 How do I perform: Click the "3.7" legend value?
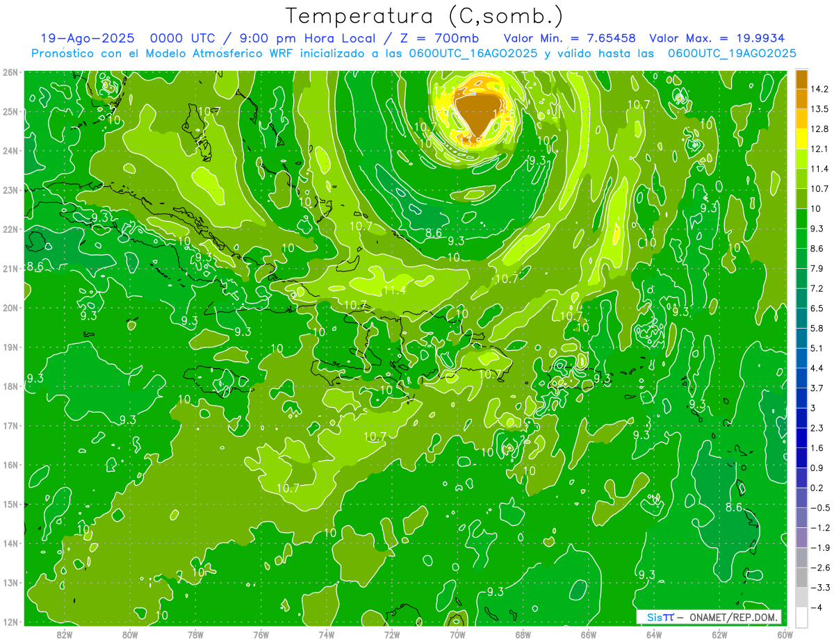[818, 388]
